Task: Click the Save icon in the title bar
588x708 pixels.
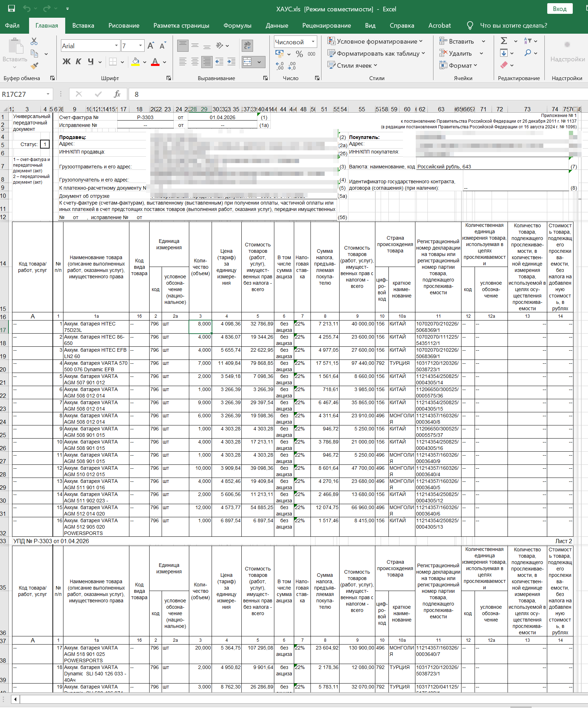Action: click(12, 9)
